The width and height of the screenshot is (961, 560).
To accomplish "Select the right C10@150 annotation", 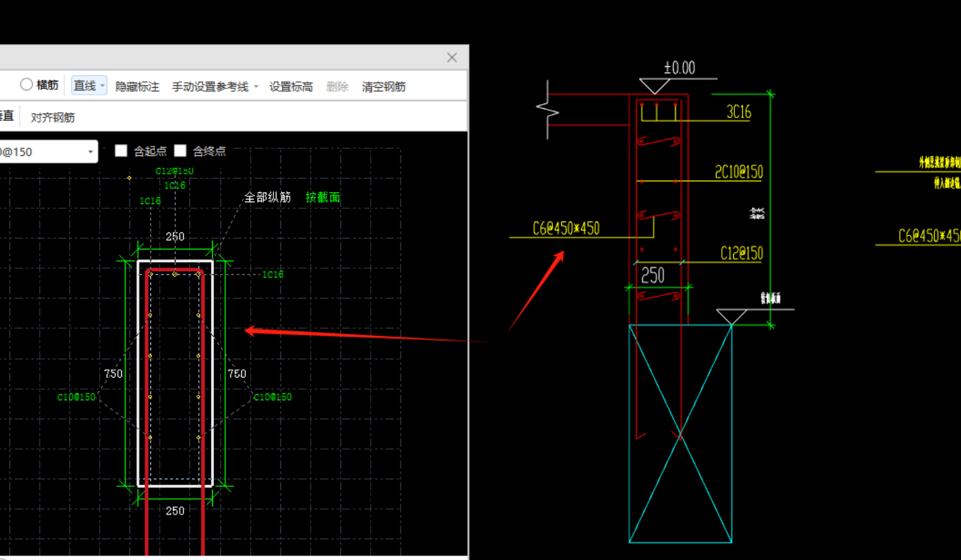I will (273, 397).
